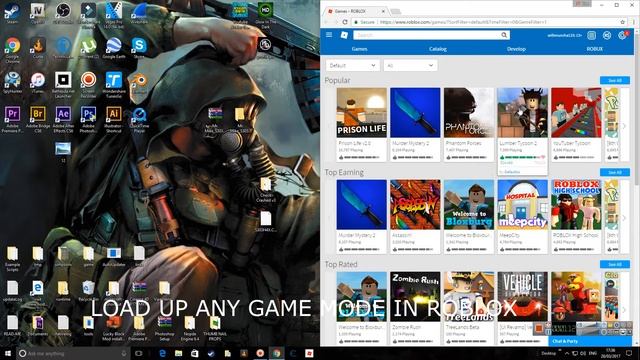Click See All for Top Earning games
This screenshot has width=640, height=360.
[615, 172]
